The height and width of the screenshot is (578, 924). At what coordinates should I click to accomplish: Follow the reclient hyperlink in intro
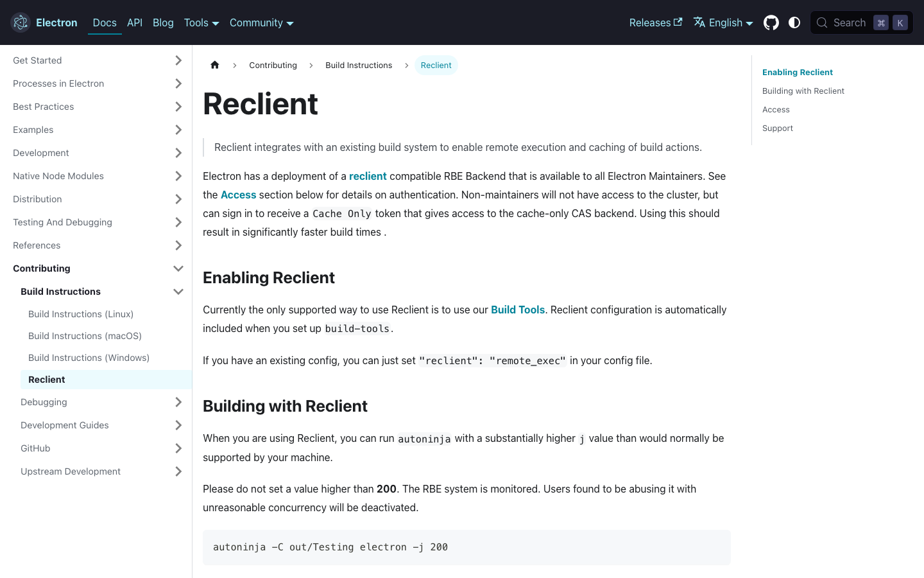point(368,176)
